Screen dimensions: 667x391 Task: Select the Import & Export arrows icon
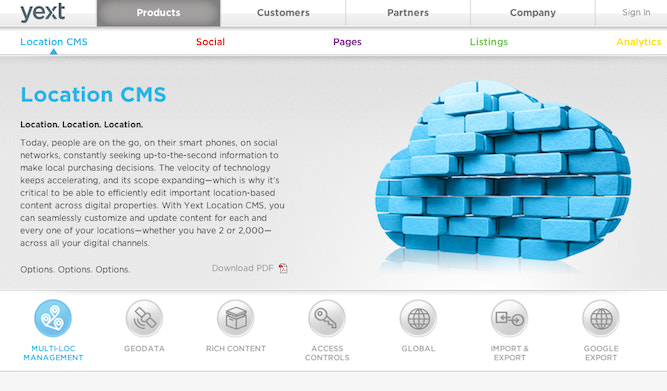[509, 318]
